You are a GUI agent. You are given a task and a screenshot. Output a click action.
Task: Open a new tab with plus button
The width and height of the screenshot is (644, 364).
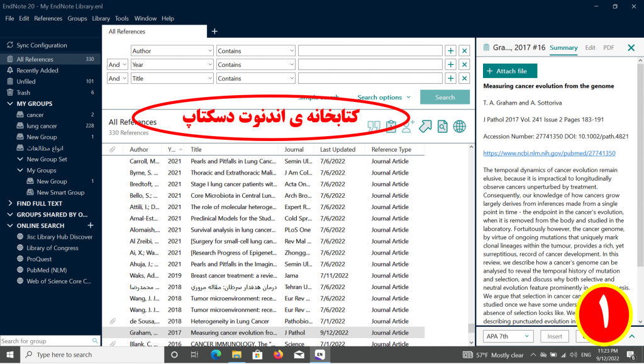pyautogui.click(x=214, y=31)
